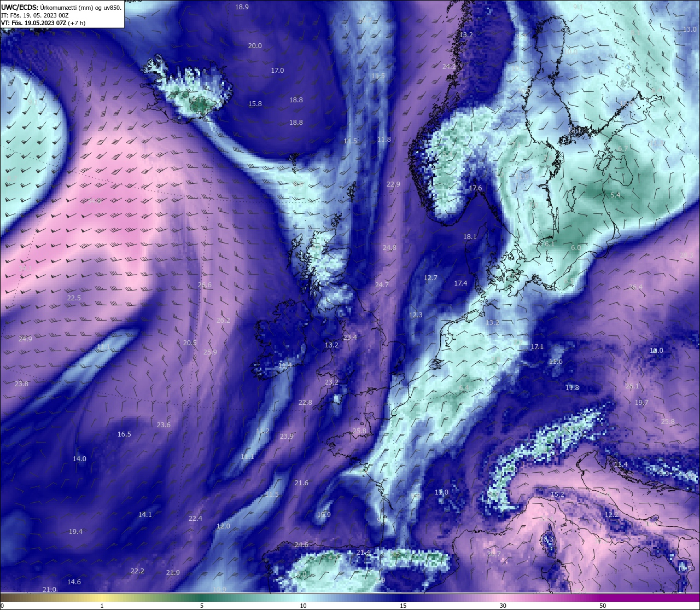This screenshot has width=700, height=610.
Task: Click the map value '26.4'
Action: [x=636, y=287]
